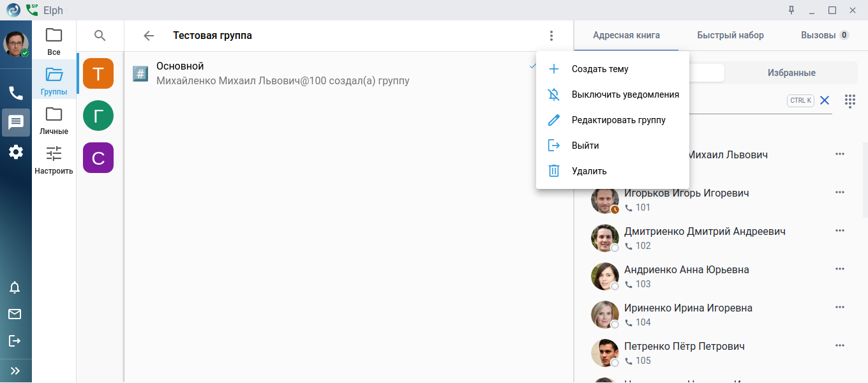Screen dimensions: 868x383
Task: Choose 'Выключить уведомления' menu item
Action: [x=613, y=94]
